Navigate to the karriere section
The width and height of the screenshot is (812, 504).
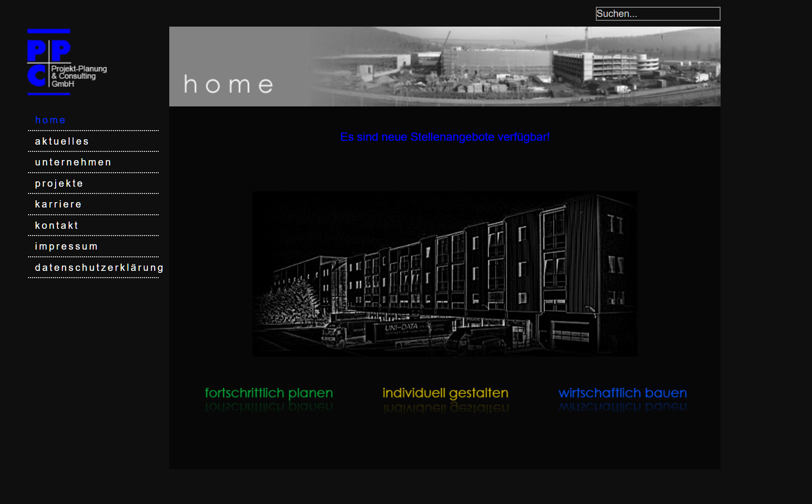(x=58, y=204)
